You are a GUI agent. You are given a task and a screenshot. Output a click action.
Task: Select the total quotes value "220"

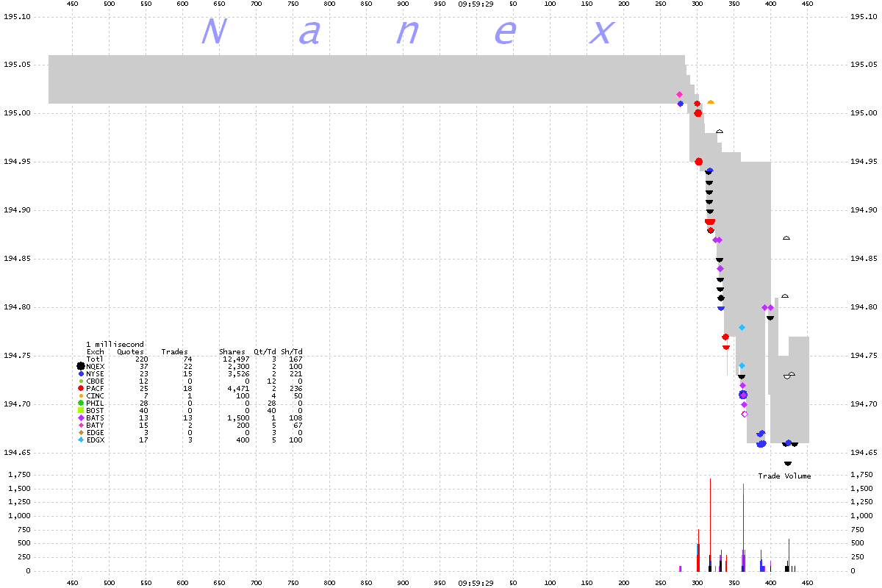point(142,359)
